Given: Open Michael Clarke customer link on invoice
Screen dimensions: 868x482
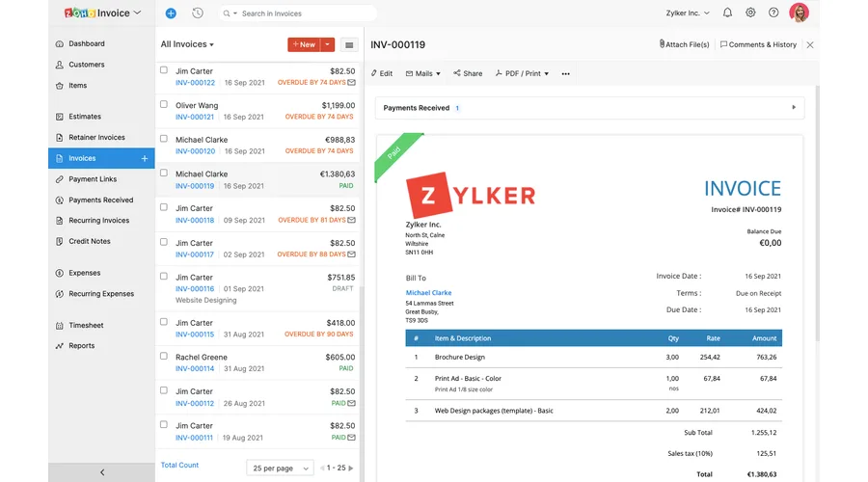Looking at the screenshot, I should pyautogui.click(x=428, y=293).
